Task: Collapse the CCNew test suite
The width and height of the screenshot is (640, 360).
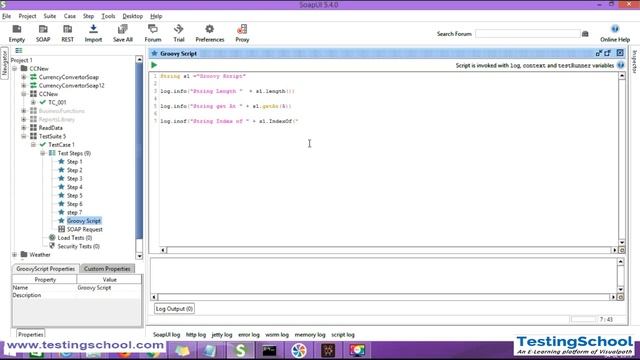Action: (24, 94)
